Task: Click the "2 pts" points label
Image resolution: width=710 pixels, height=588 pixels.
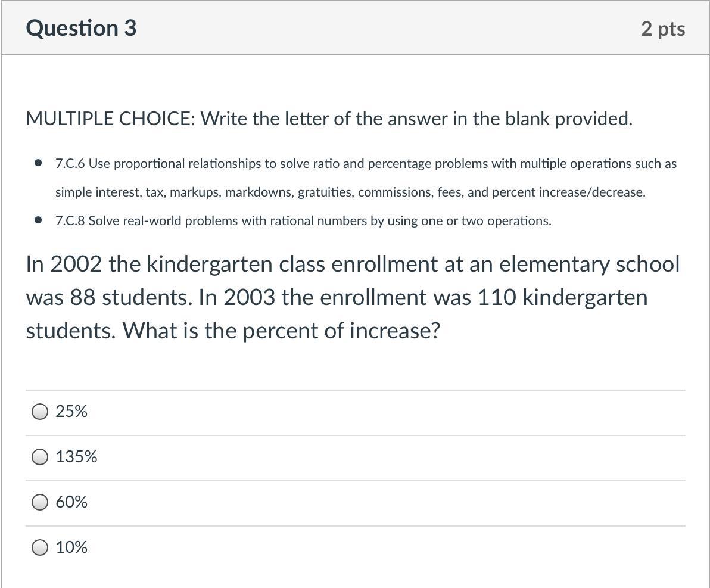Action: click(663, 29)
